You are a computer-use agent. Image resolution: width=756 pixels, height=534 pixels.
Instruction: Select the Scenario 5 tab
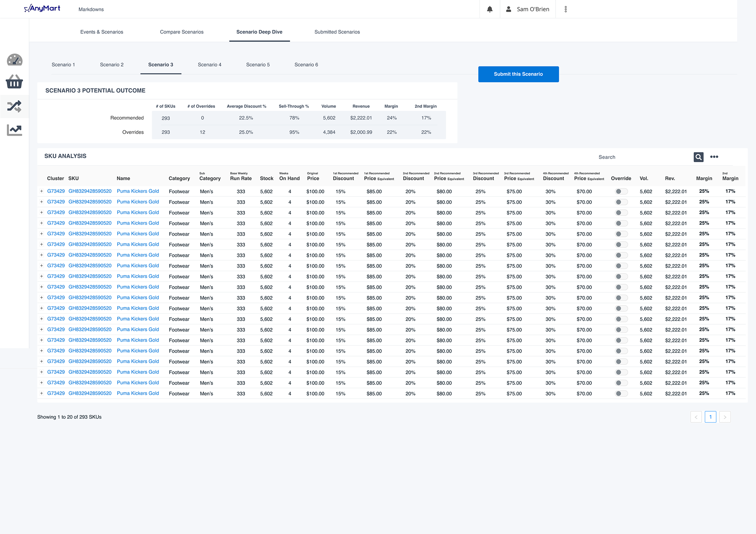pos(258,65)
